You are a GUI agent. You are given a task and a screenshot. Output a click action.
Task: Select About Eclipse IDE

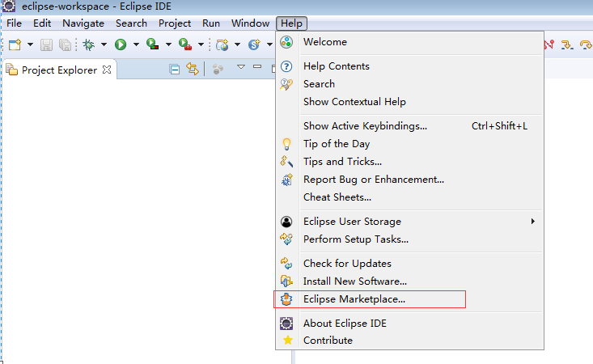click(x=409, y=324)
